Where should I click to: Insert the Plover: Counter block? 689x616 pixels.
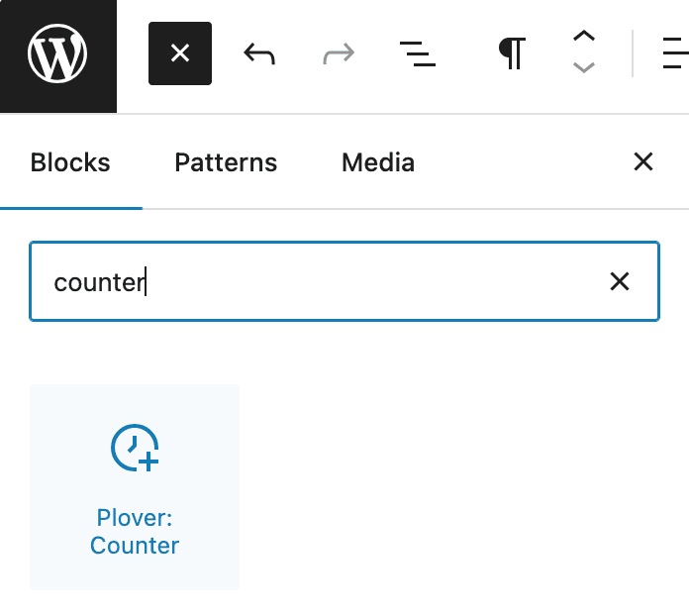(135, 487)
